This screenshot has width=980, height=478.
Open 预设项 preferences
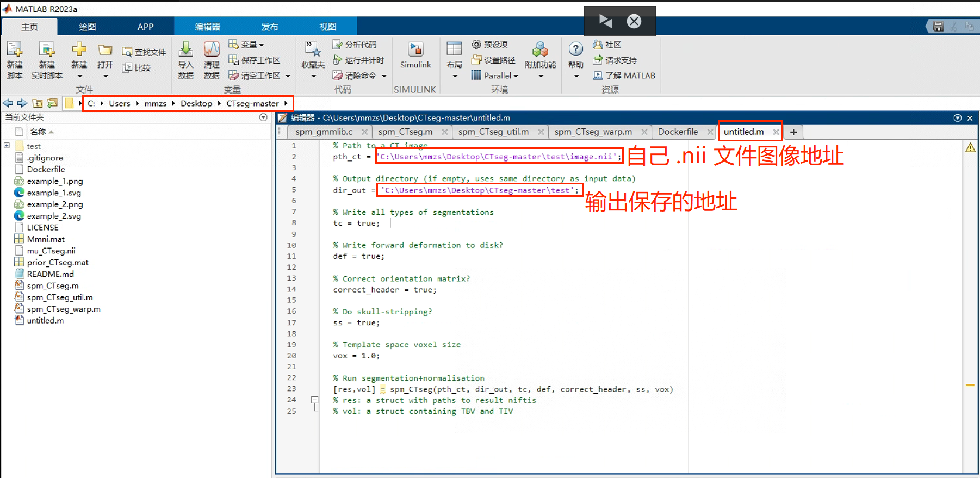point(489,45)
